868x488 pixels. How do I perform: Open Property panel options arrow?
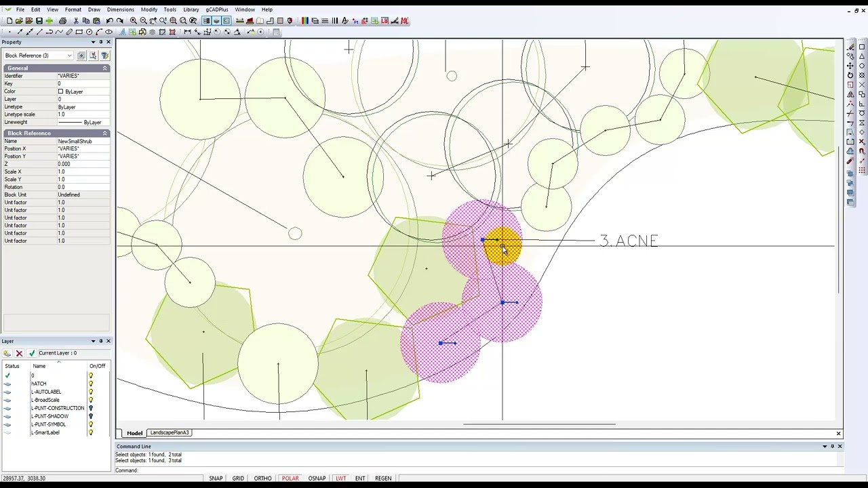[93, 42]
